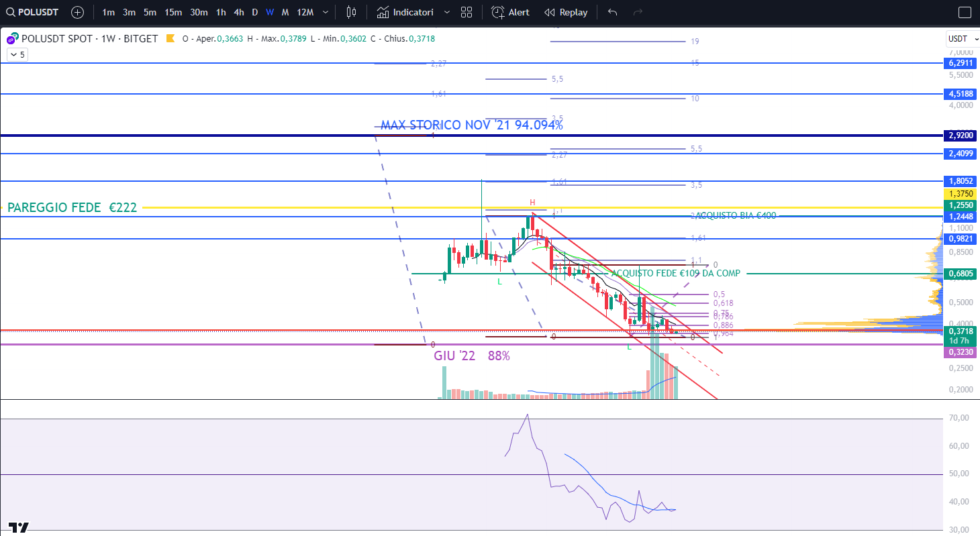Add symbol with plus circle icon
This screenshot has width=980, height=536.
coord(77,12)
